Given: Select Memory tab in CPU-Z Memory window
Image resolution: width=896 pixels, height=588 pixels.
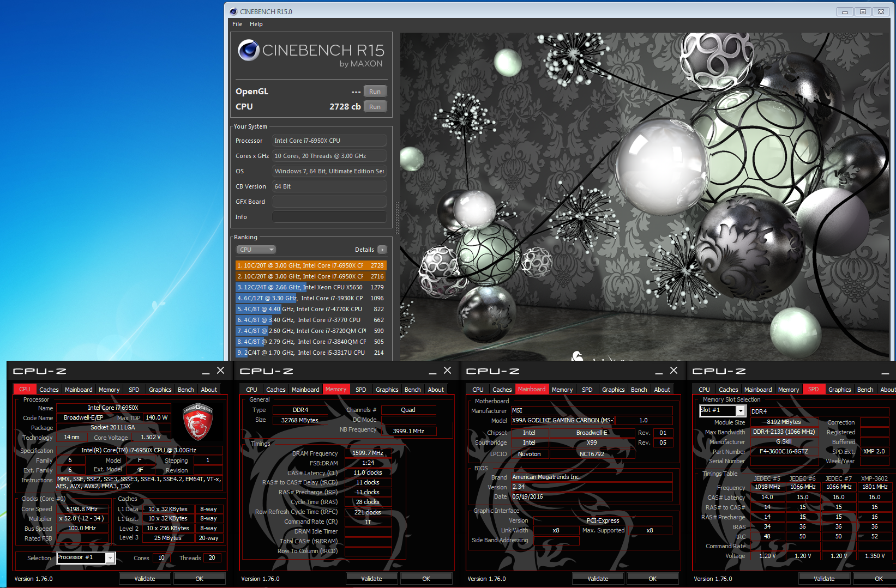Looking at the screenshot, I should (x=336, y=389).
